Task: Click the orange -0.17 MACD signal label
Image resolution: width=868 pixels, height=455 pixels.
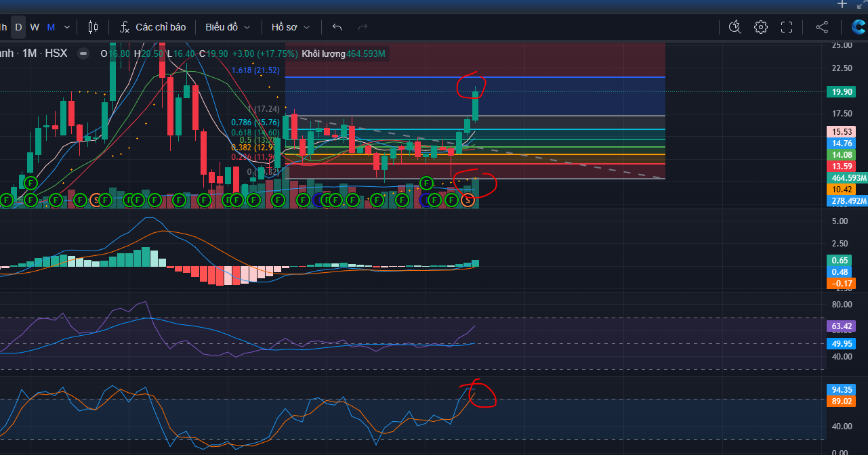Action: (840, 283)
